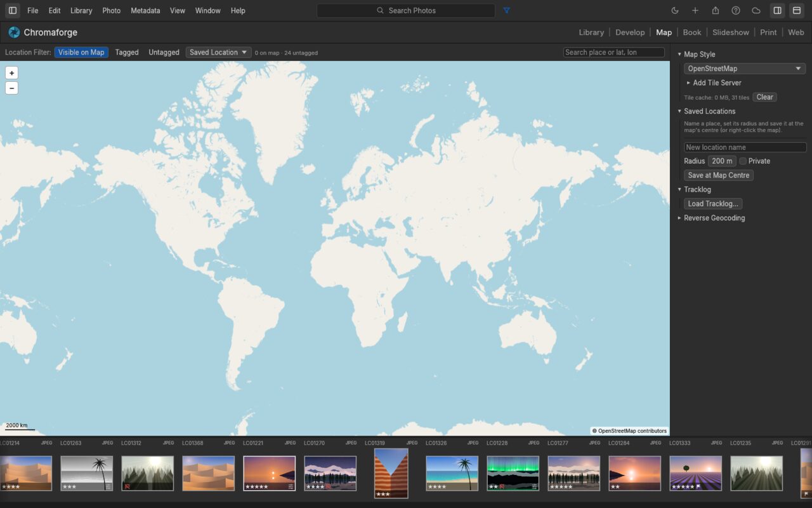812x508 pixels.
Task: Click the Chromaforge logo icon
Action: pyautogui.click(x=14, y=32)
